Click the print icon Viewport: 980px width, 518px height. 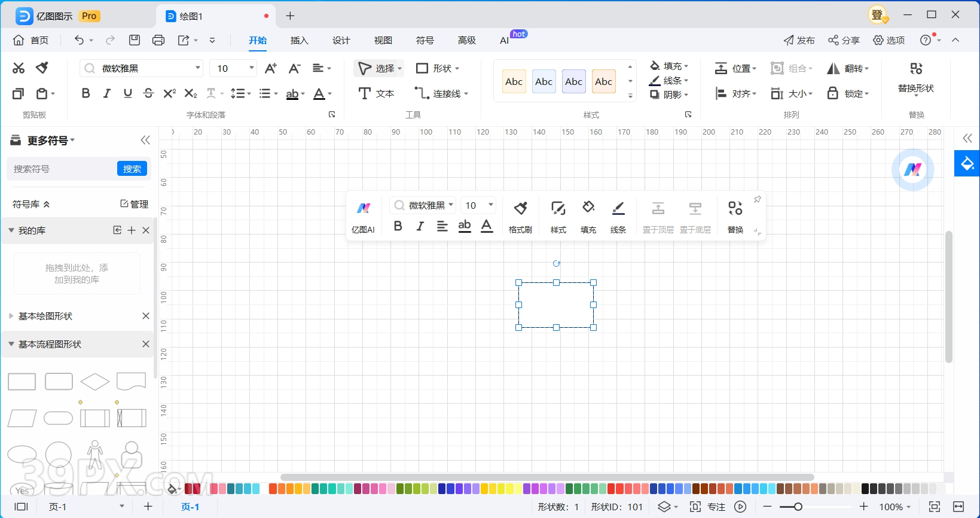coord(158,40)
